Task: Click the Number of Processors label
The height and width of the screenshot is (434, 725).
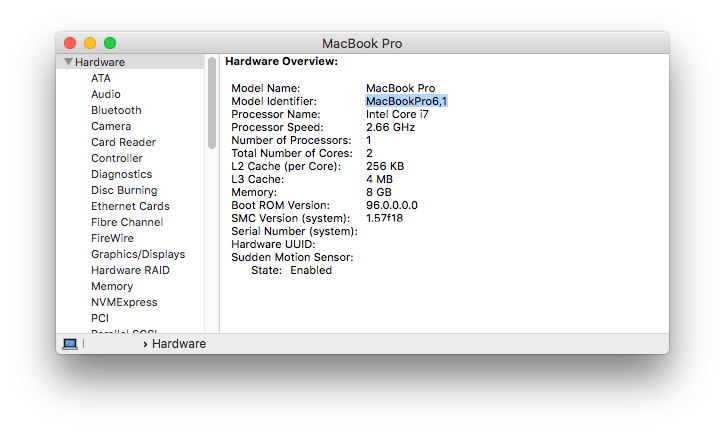Action: coord(291,140)
